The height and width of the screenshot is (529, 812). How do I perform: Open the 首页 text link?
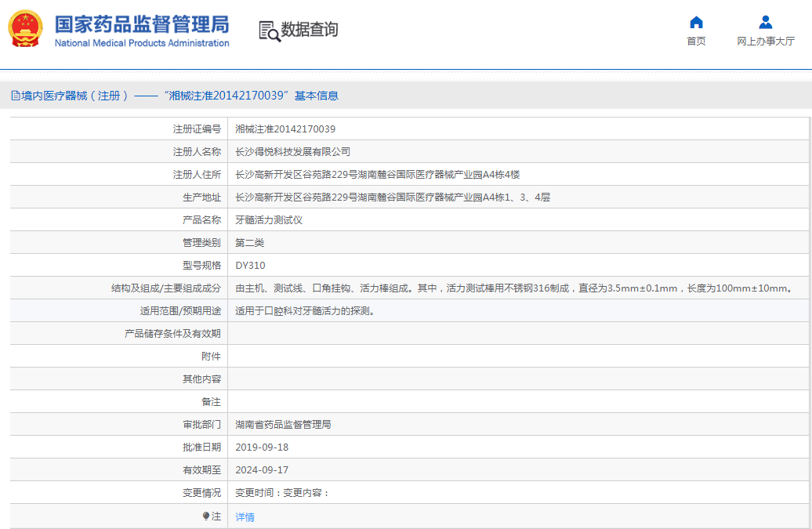[696, 42]
